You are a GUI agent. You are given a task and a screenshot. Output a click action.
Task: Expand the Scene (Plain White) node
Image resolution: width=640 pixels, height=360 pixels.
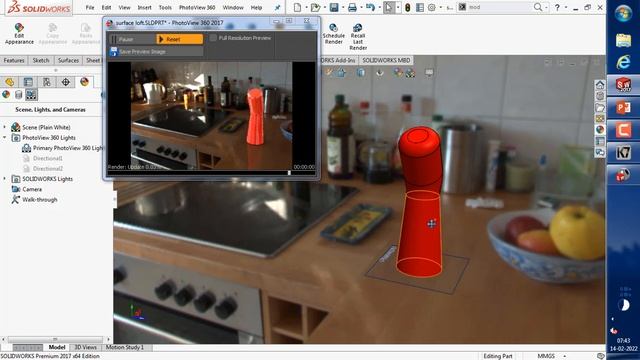(x=4, y=127)
